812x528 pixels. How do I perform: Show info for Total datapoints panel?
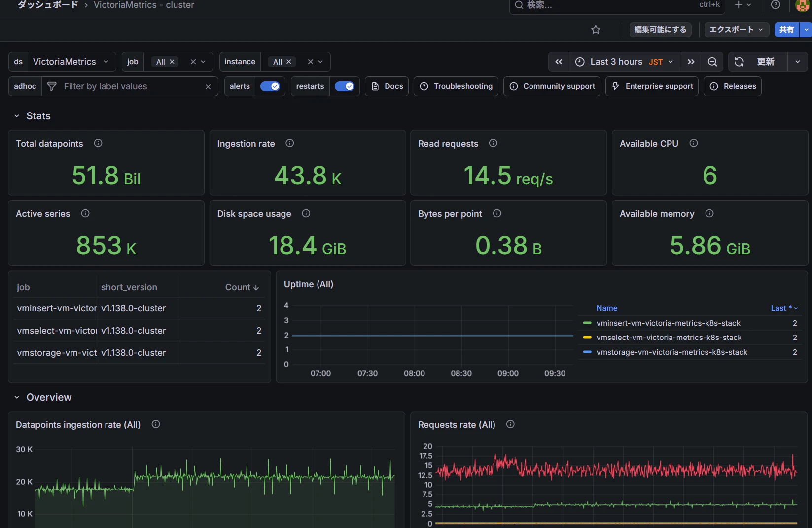pos(98,143)
